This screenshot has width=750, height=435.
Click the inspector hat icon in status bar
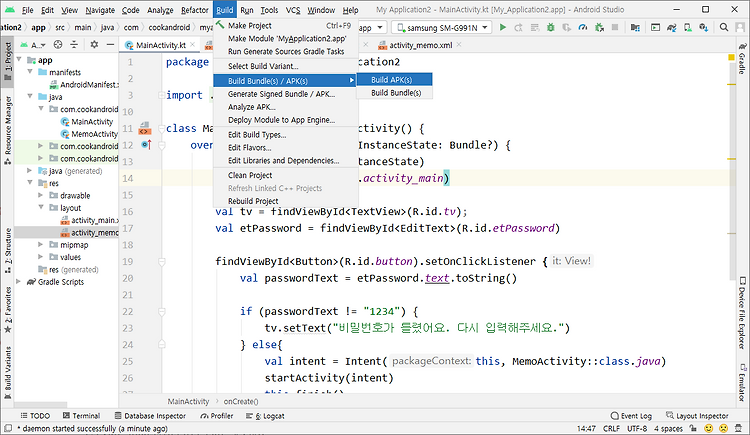coord(739,428)
